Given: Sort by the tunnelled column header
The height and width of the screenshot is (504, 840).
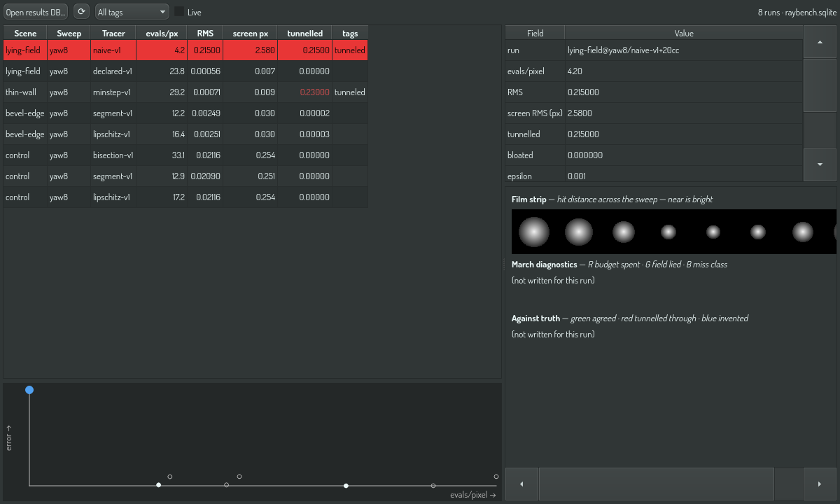Looking at the screenshot, I should [305, 33].
